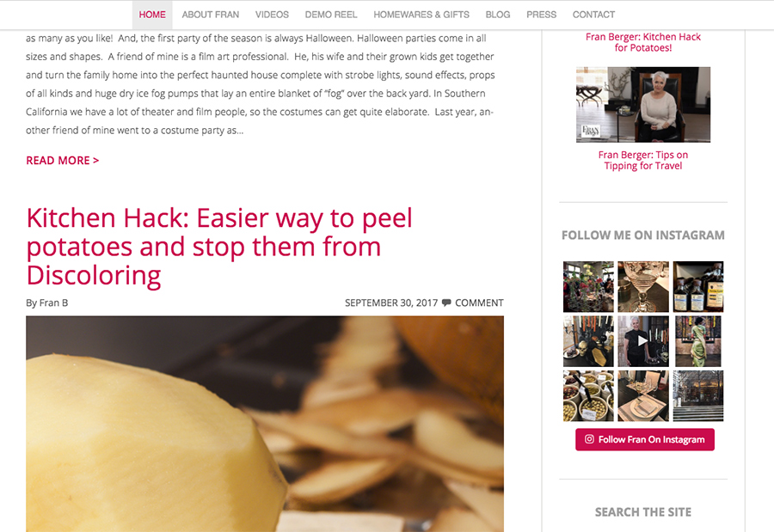
Task: Open the Press page
Action: pos(541,15)
